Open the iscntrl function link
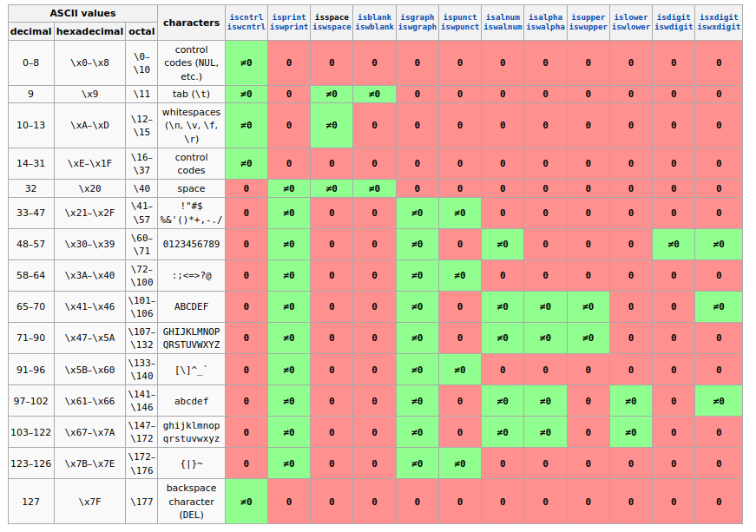756x532 pixels. (246, 16)
